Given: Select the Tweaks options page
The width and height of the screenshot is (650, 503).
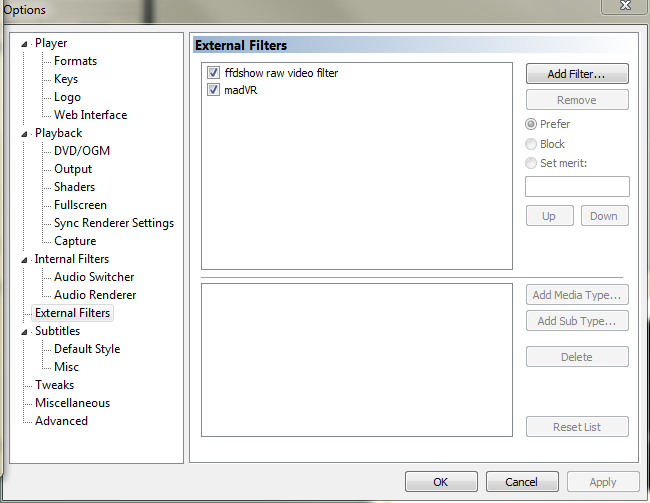Looking at the screenshot, I should pyautogui.click(x=54, y=385).
